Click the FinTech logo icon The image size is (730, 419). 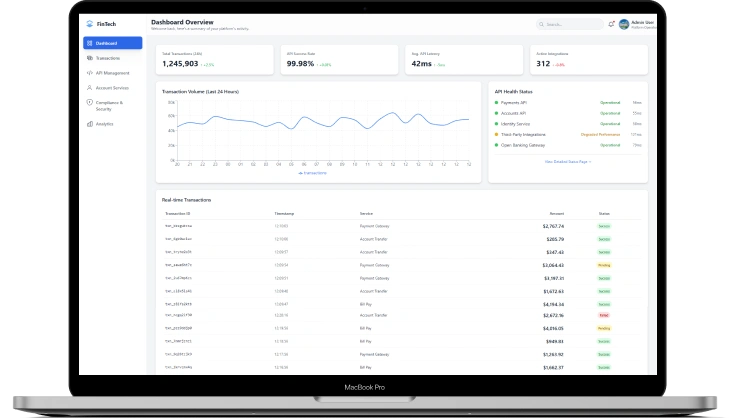pos(90,24)
